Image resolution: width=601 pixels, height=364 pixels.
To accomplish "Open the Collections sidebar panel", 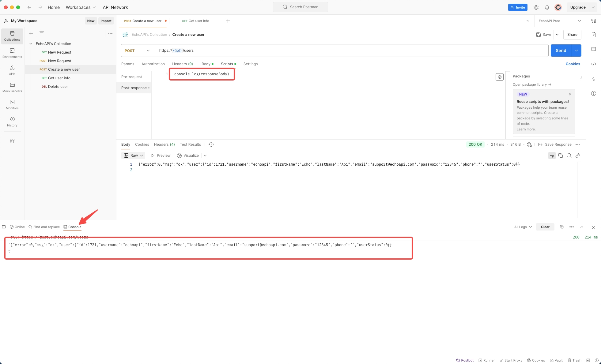I will point(12,36).
